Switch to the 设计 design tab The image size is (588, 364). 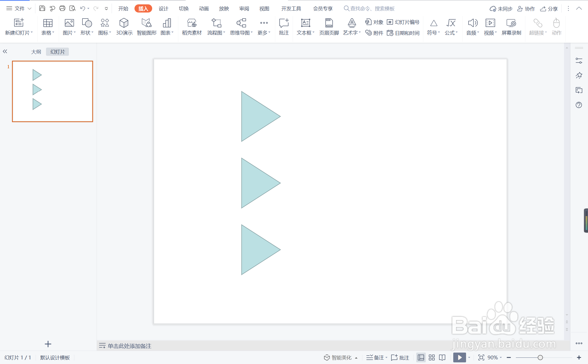coord(163,9)
